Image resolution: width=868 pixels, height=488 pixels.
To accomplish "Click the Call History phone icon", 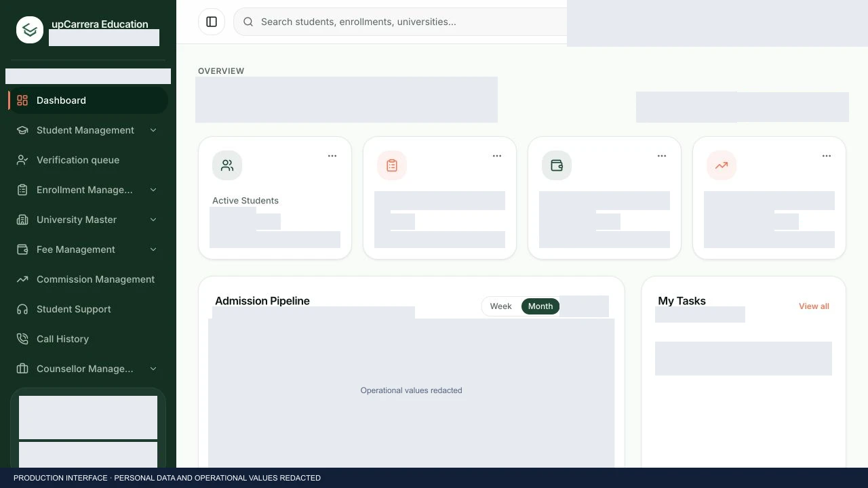I will pyautogui.click(x=22, y=339).
